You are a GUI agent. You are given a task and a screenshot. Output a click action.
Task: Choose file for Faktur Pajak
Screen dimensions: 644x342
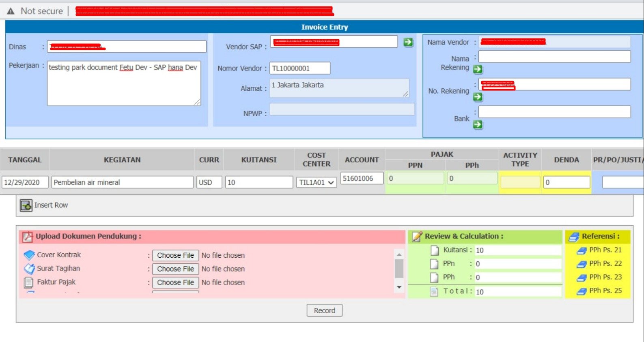click(175, 282)
